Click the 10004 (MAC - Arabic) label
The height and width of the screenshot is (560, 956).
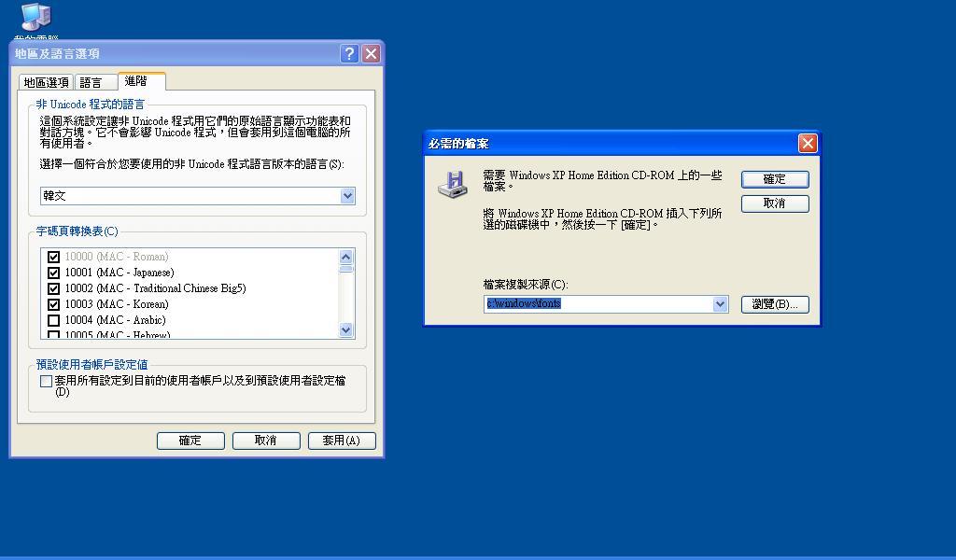pyautogui.click(x=115, y=320)
